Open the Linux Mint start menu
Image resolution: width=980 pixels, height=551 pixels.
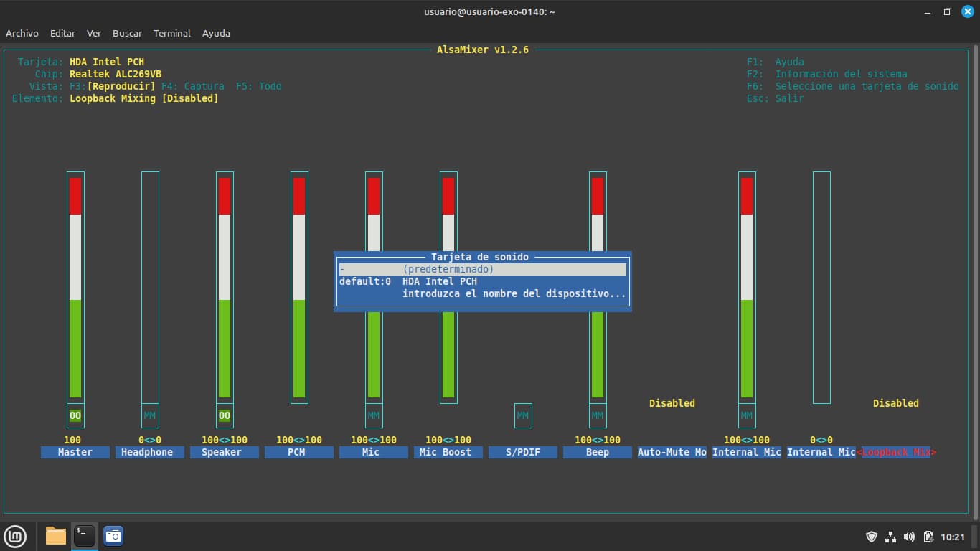tap(15, 536)
